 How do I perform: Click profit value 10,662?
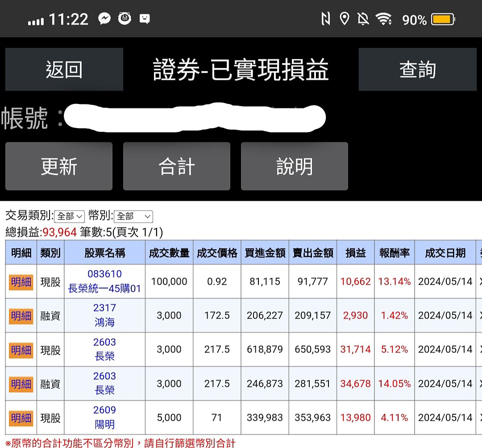tap(355, 282)
